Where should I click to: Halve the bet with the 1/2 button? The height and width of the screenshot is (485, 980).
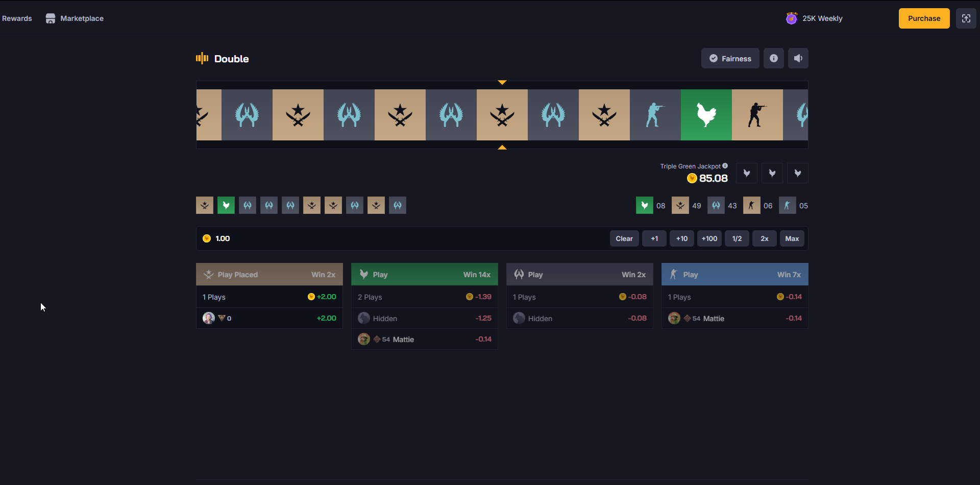737,238
